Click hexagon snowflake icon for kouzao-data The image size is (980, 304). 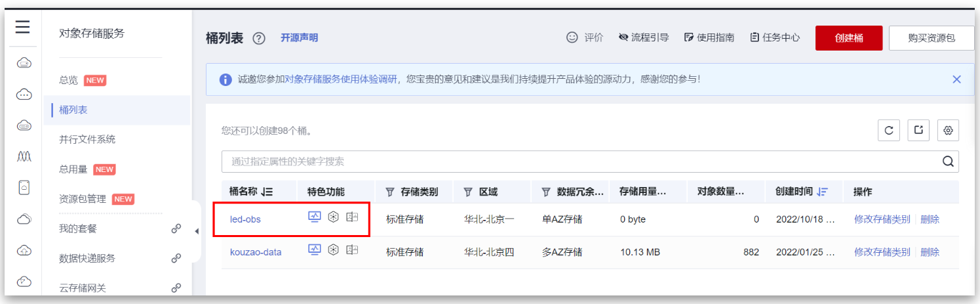coord(333,250)
